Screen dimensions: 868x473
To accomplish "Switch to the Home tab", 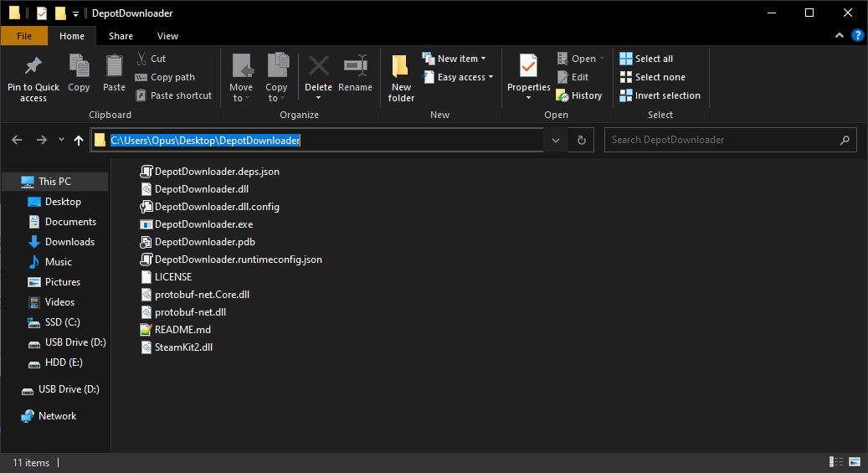I will (x=72, y=36).
